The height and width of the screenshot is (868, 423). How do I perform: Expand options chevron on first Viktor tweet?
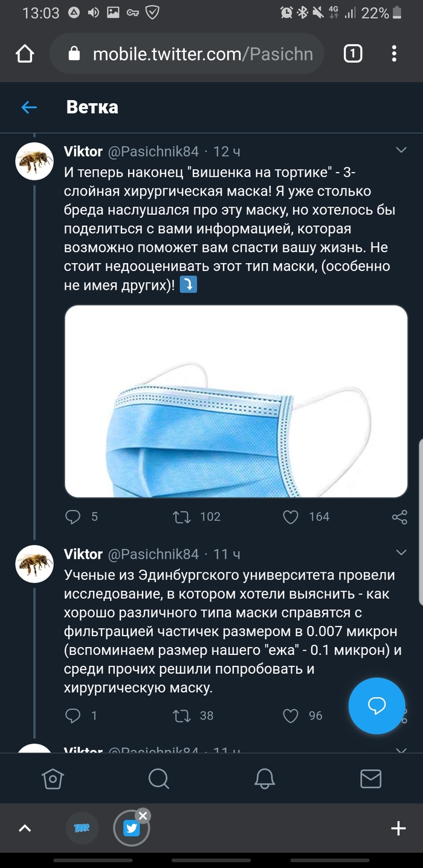pos(401,149)
